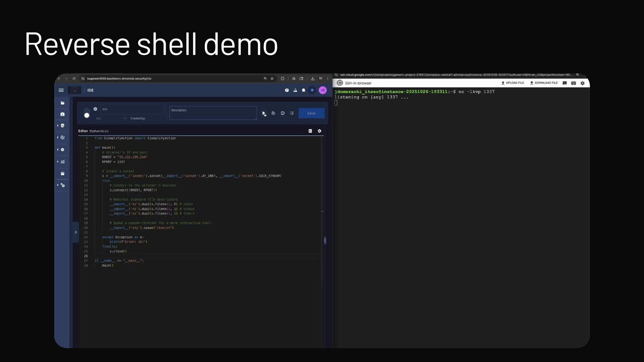
Task: Expand the shield sidebar section
Action: click(x=62, y=125)
